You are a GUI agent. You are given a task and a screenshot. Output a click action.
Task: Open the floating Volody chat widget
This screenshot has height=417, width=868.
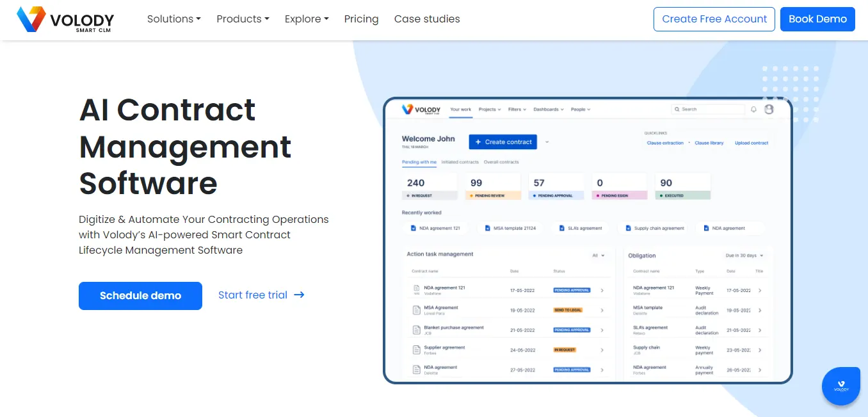coord(840,386)
